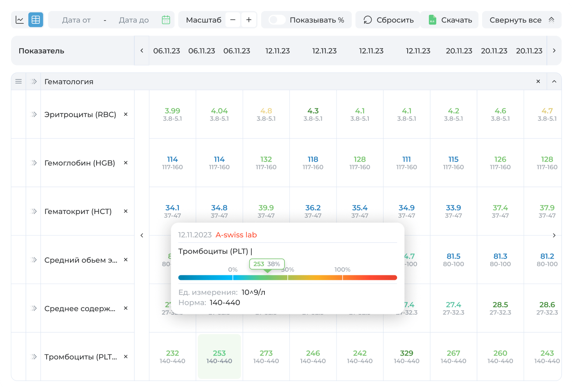
Task: Remove Гемоглобин (HGB) row
Action: (126, 163)
